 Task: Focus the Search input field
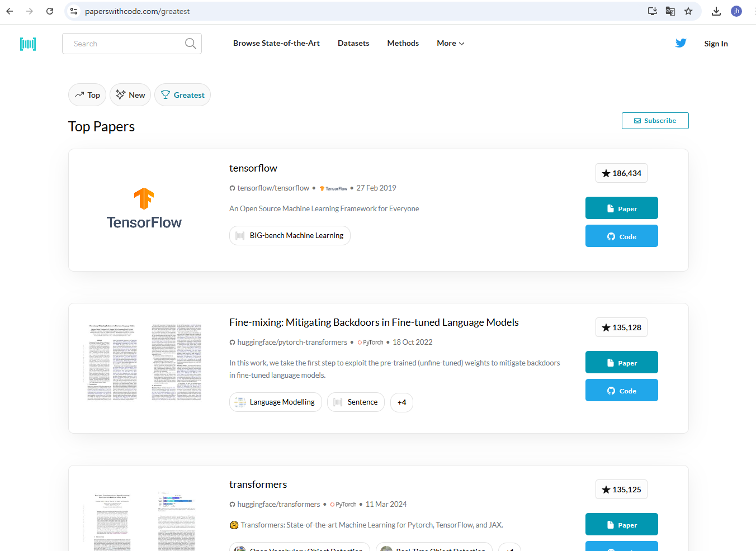pyautogui.click(x=132, y=44)
